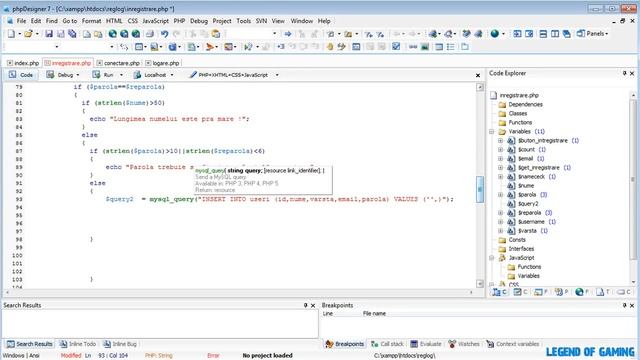Click the editor's horizontal scrollbar
This screenshot has height=360, width=640.
pyautogui.click(x=238, y=292)
